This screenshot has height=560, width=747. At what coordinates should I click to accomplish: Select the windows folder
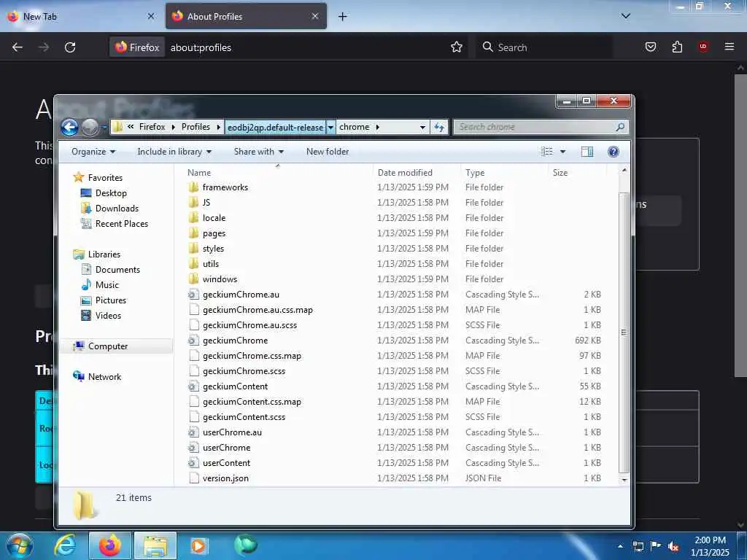(219, 279)
